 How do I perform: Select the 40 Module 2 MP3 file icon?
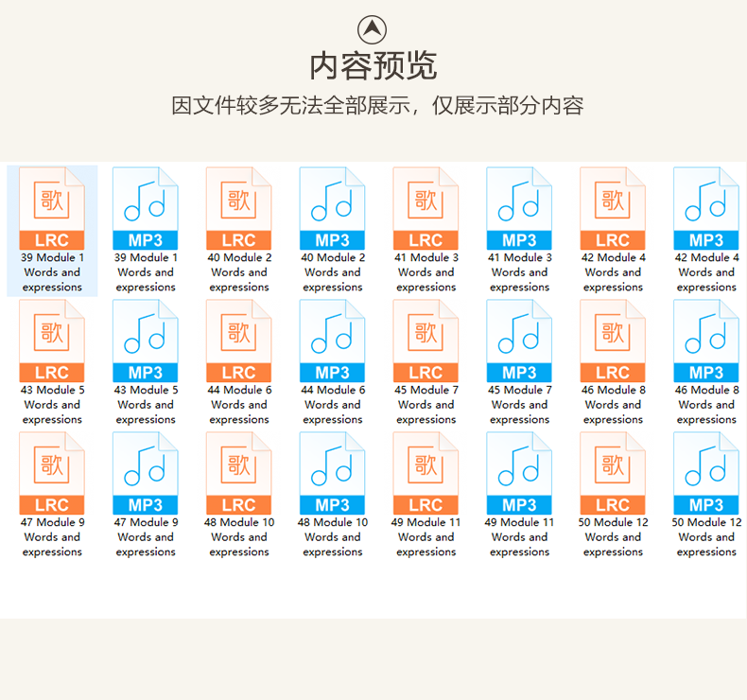332,208
